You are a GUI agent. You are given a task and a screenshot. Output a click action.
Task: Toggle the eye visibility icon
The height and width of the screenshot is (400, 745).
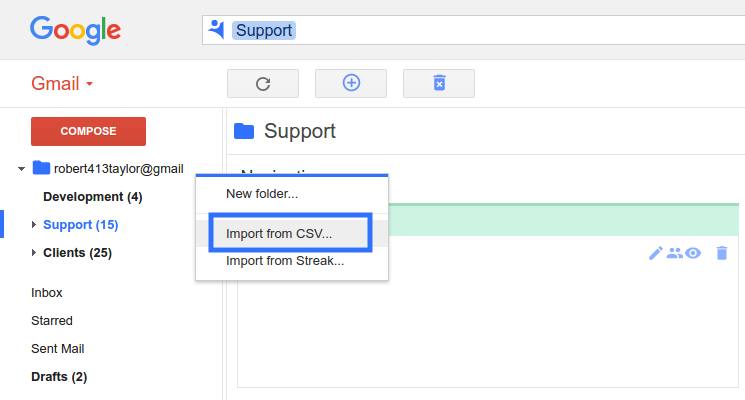click(693, 253)
